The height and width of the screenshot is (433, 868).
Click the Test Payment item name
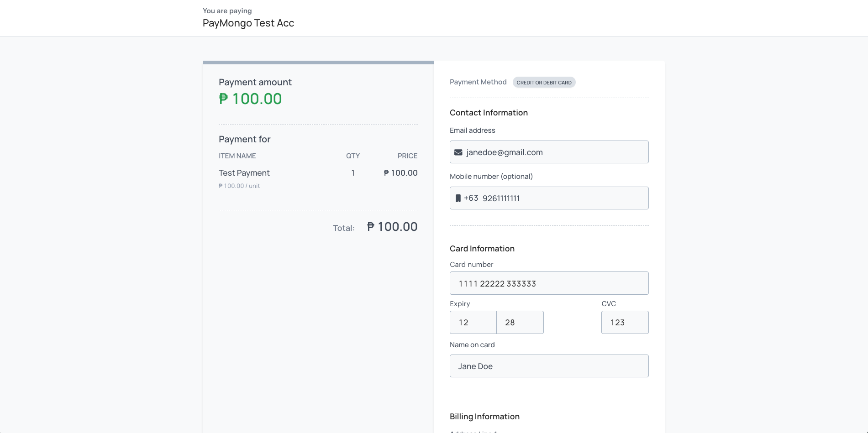click(x=244, y=173)
